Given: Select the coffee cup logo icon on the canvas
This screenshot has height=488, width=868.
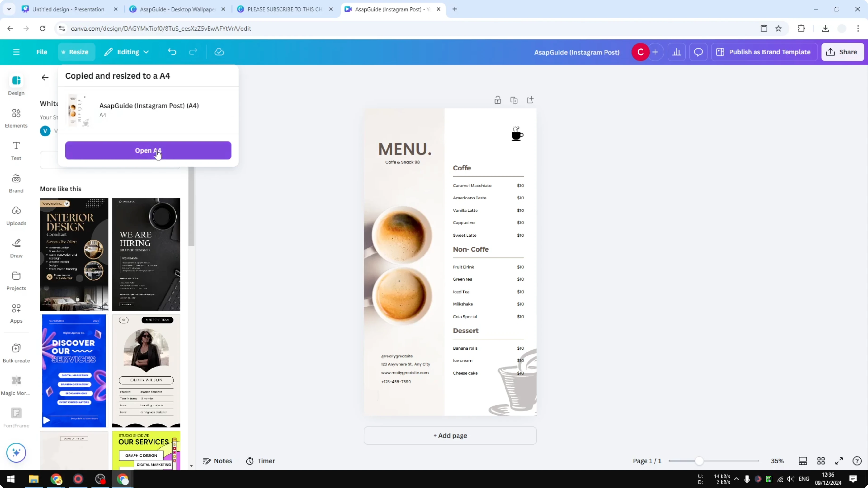Looking at the screenshot, I should [x=517, y=134].
